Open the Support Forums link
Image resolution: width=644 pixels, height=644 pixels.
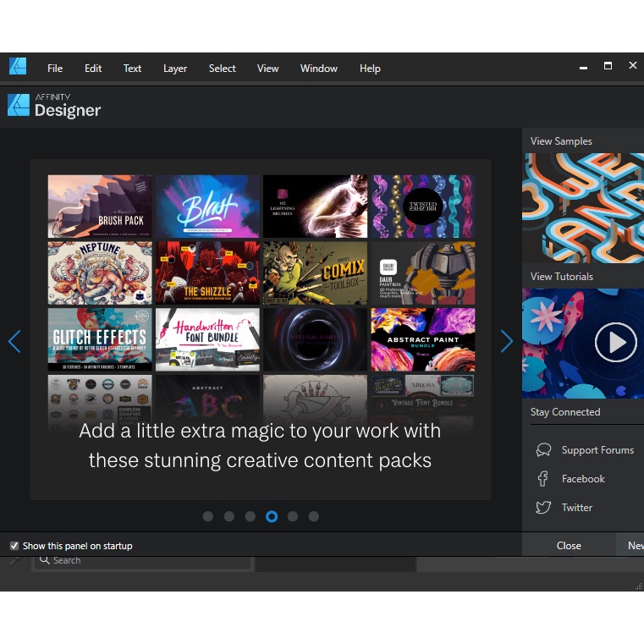(597, 450)
